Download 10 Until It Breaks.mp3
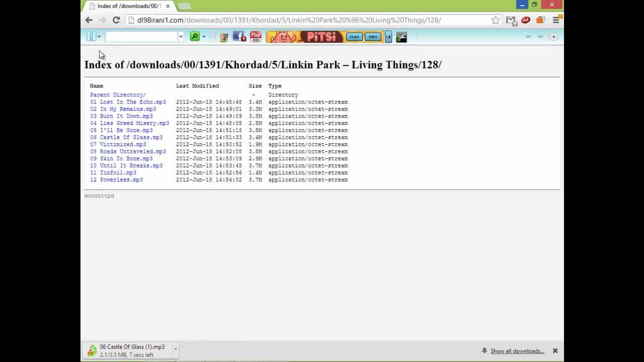The width and height of the screenshot is (644, 362). point(126,165)
